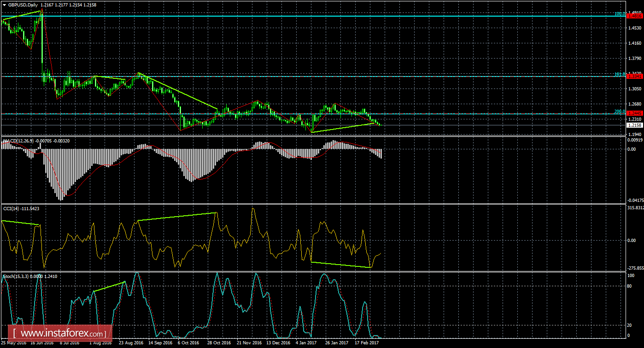Select the red 1.2445 price tag

coord(635,113)
